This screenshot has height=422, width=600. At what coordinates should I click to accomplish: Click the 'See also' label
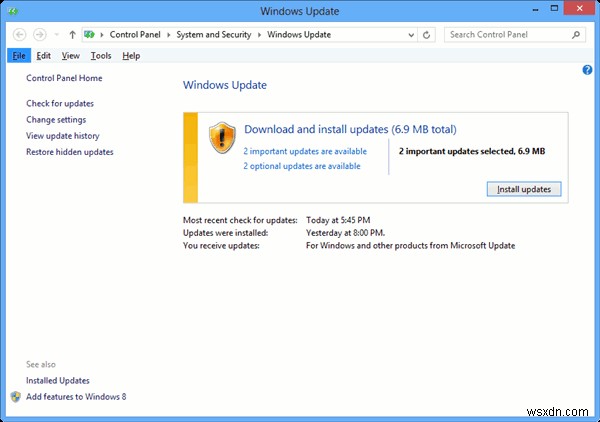click(x=41, y=364)
